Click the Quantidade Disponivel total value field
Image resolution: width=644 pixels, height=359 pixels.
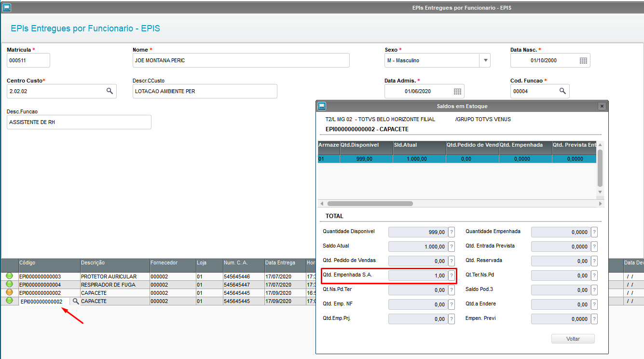point(418,232)
